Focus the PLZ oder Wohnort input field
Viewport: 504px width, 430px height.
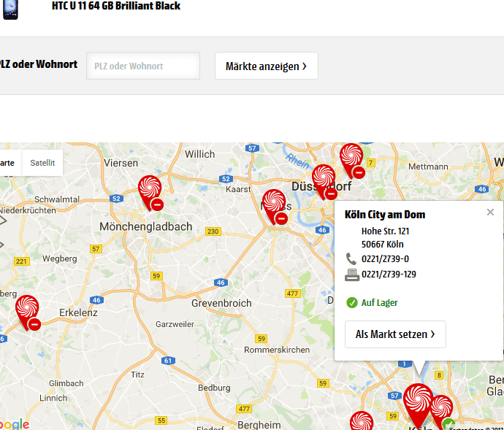[143, 66]
